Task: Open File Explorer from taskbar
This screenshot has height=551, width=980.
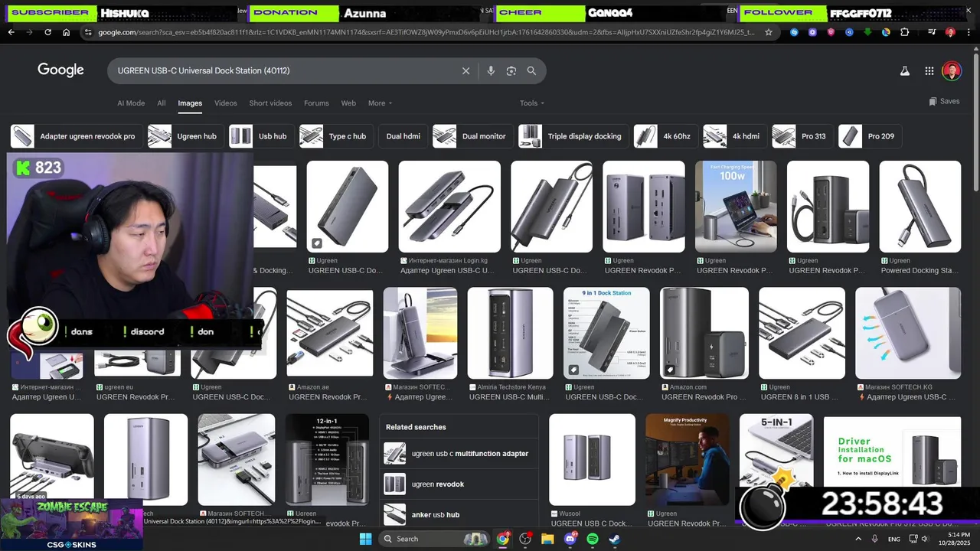Action: [x=547, y=539]
